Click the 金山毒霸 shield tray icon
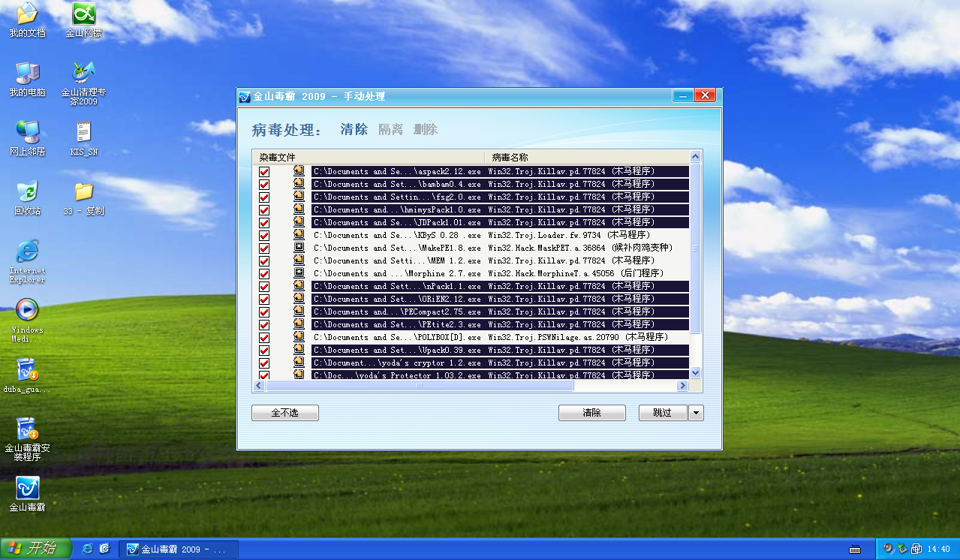 [x=902, y=549]
